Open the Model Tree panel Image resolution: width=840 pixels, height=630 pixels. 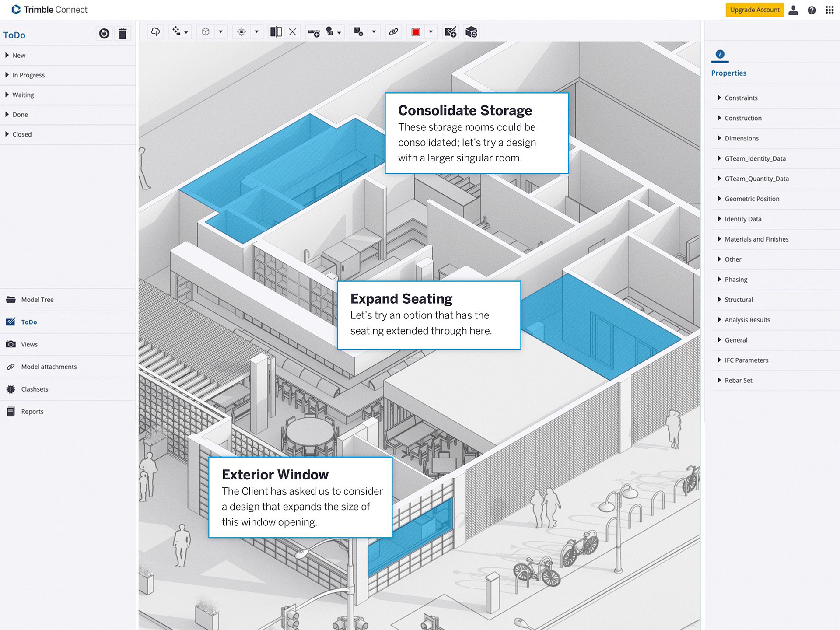[x=37, y=300]
